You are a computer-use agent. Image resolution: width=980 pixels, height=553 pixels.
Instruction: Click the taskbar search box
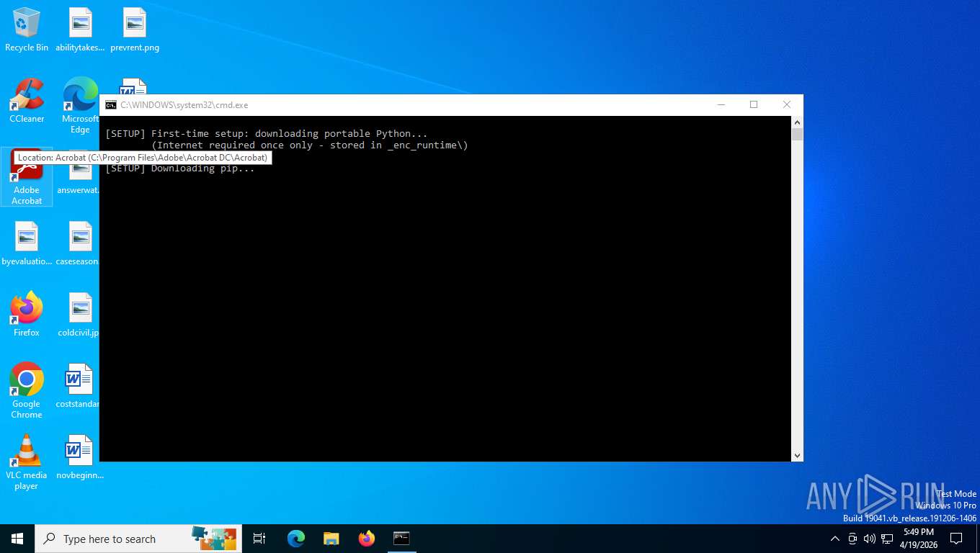[x=138, y=539]
